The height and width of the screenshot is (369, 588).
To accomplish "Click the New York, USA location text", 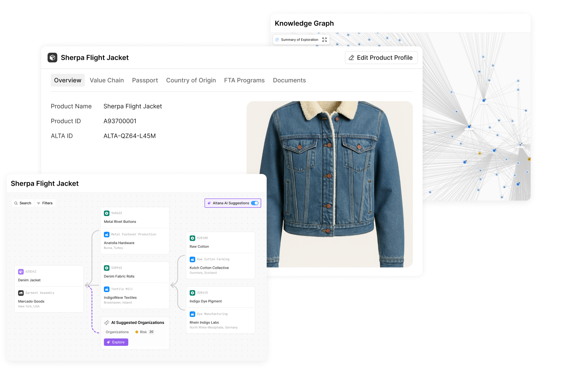I will [x=29, y=306].
